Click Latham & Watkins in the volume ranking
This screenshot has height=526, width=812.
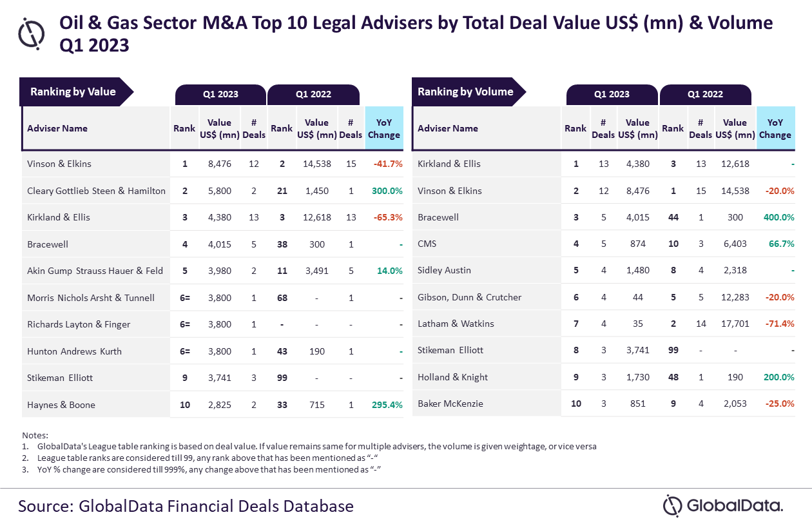[456, 324]
